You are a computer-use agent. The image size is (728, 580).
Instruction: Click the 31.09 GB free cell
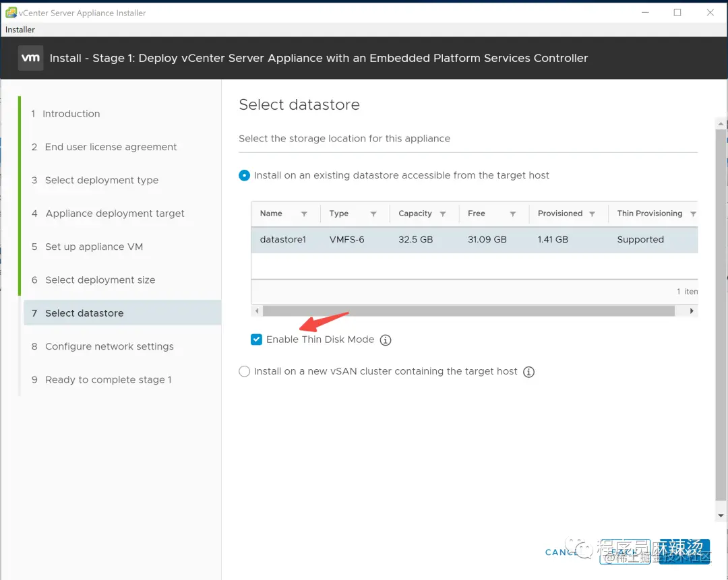(487, 240)
